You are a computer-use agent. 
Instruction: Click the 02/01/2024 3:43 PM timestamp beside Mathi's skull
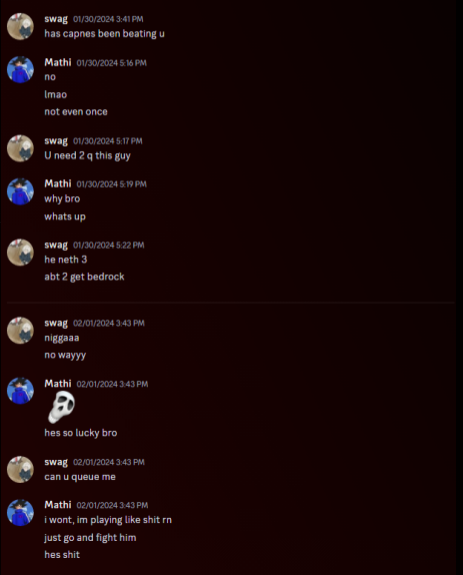[112, 384]
